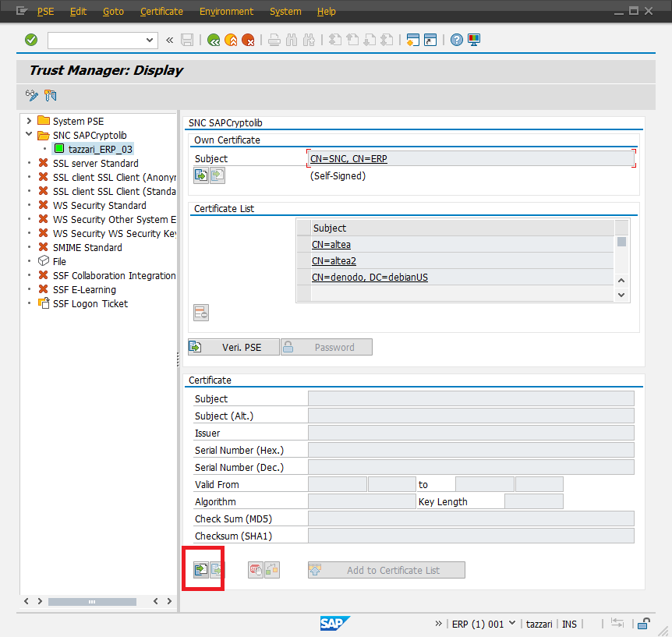Image resolution: width=672 pixels, height=637 pixels.
Task: Open the Environment menu
Action: coord(226,12)
